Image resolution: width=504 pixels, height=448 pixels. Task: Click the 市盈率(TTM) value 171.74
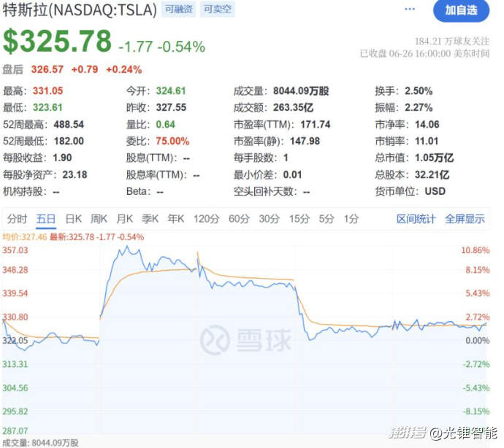tap(316, 125)
